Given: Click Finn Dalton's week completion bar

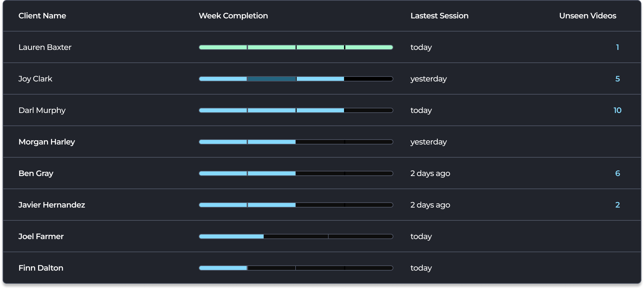Looking at the screenshot, I should [x=296, y=268].
